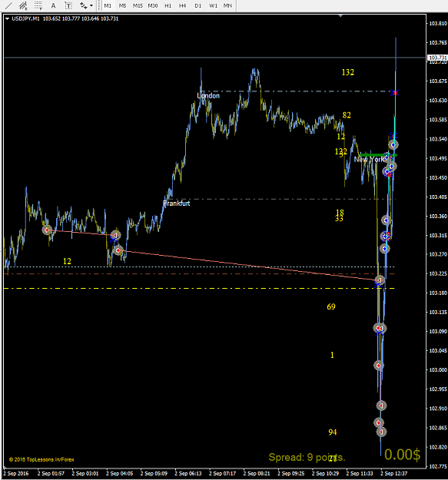Viewport: 448px width, 480px height.
Task: Switch chart to H4 timeframe
Action: (183, 5)
